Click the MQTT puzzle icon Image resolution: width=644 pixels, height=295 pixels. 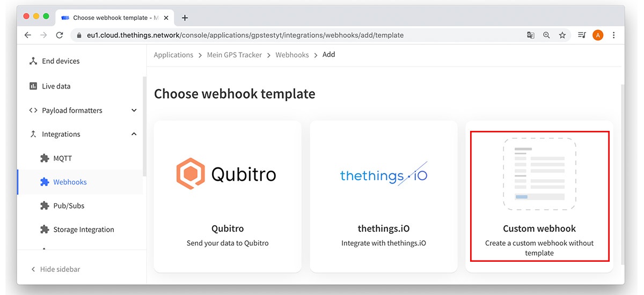[x=45, y=158]
